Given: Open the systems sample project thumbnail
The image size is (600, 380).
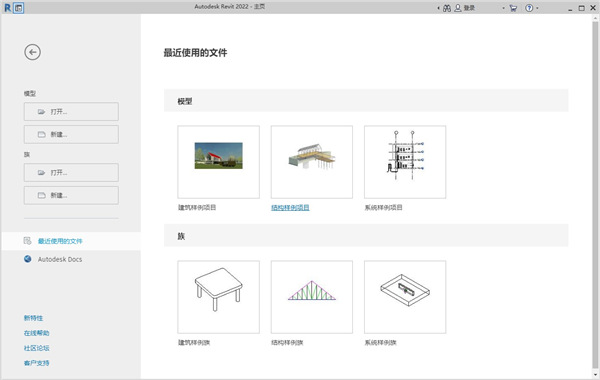Looking at the screenshot, I should 405,162.
